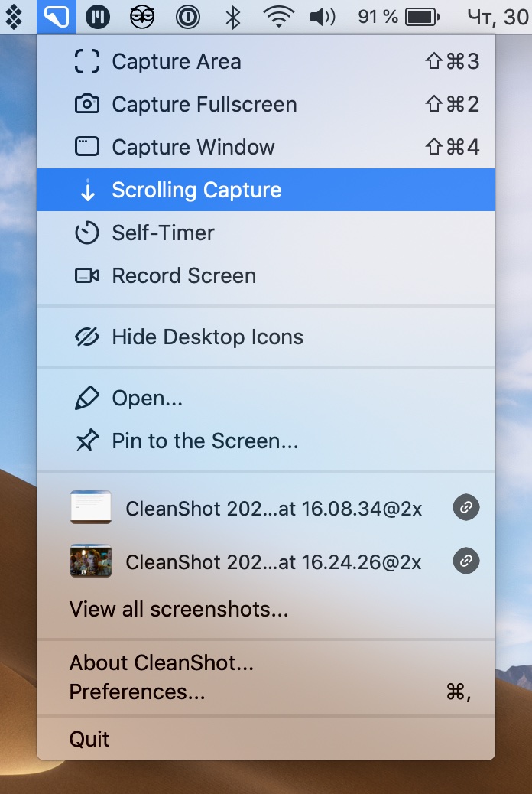The image size is (532, 794).
Task: Click the Dropbox menu bar icon
Action: point(13,17)
